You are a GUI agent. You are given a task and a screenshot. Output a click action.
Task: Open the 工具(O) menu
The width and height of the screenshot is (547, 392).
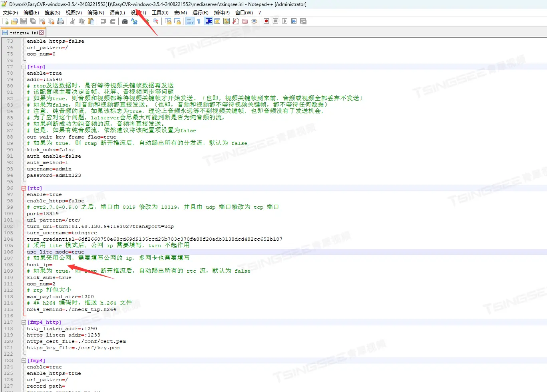coord(160,13)
